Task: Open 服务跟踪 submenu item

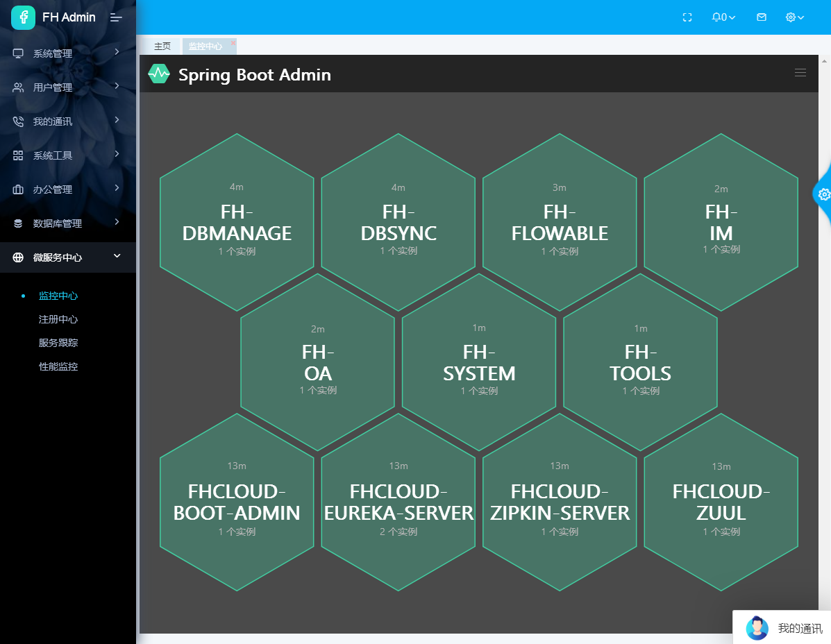Action: pos(58,343)
